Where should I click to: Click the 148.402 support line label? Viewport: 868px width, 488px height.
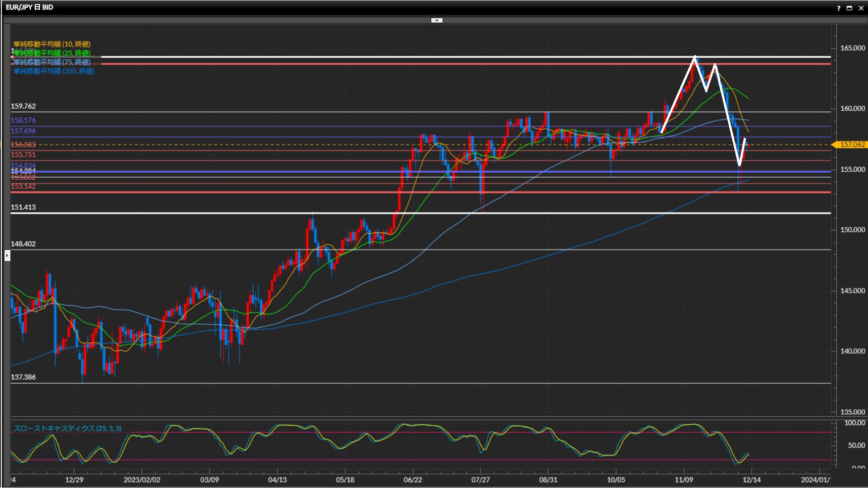(23, 244)
